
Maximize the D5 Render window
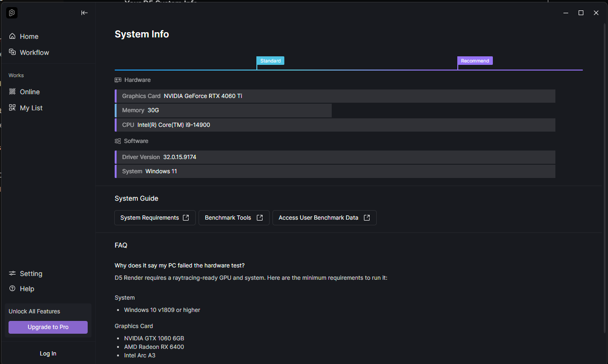(581, 13)
